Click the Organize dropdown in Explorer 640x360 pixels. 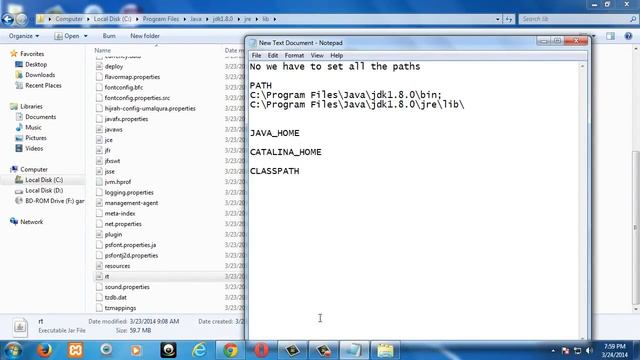click(24, 36)
